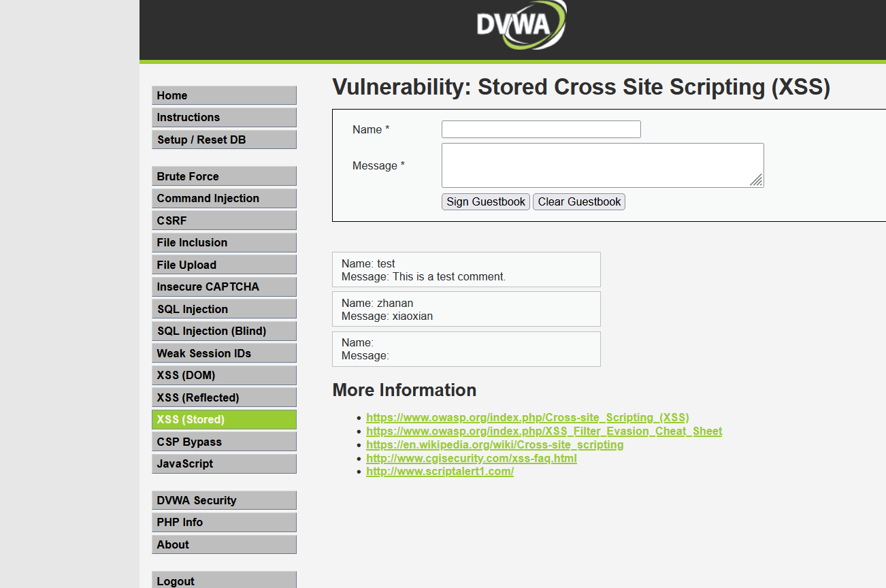Open cgisecurity xss-faq link
Screen dimensions: 886x588
(x=472, y=458)
